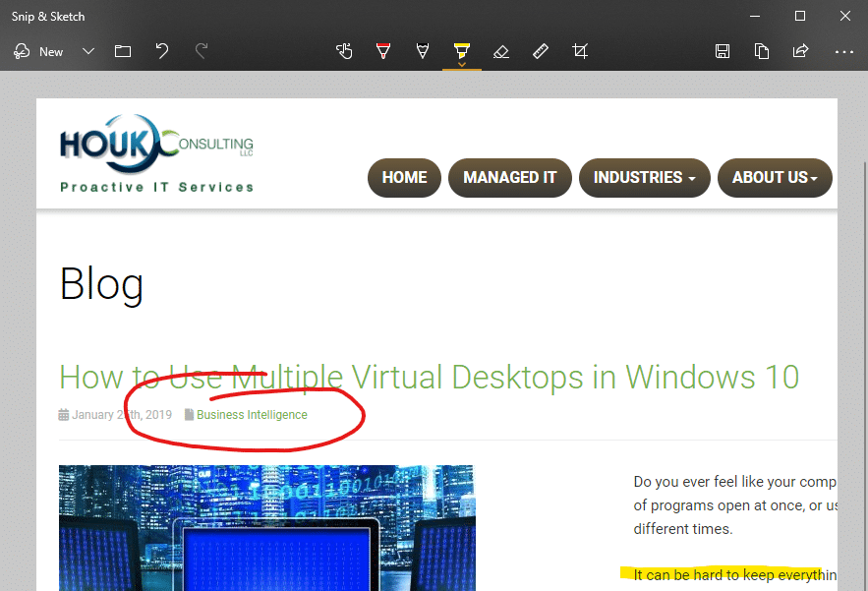
Task: Copy the snip to clipboard
Action: tap(762, 51)
